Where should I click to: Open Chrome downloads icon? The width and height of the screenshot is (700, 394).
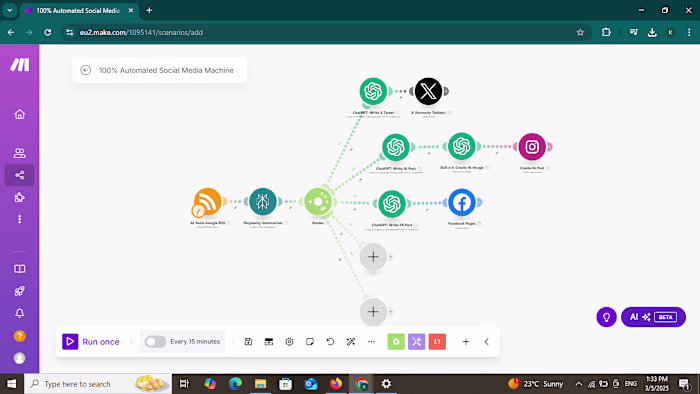point(652,32)
